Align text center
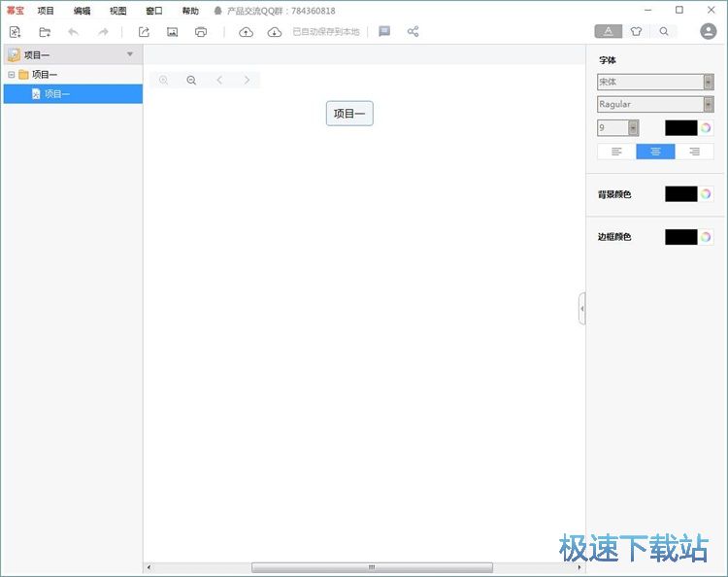The height and width of the screenshot is (577, 728). [655, 152]
